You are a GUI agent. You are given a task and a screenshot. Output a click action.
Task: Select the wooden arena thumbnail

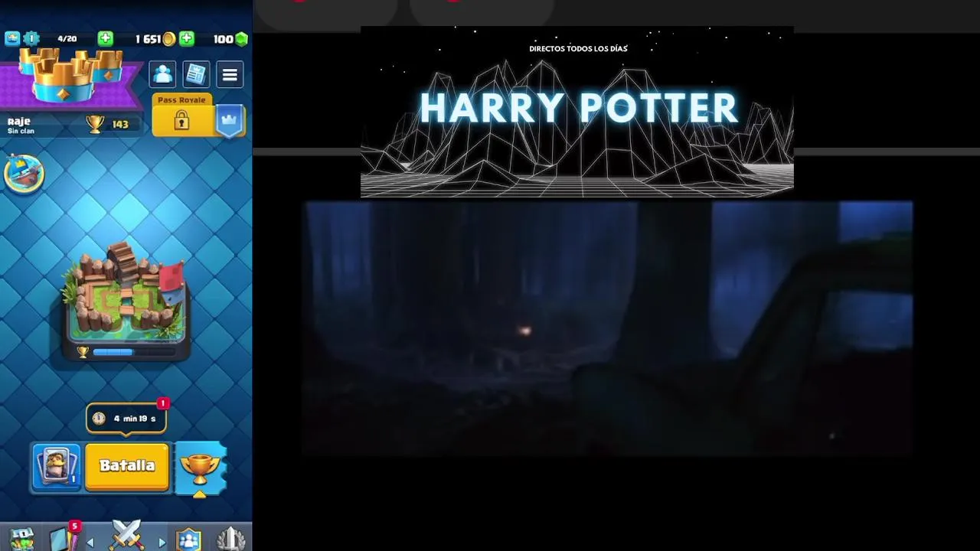[x=126, y=295]
